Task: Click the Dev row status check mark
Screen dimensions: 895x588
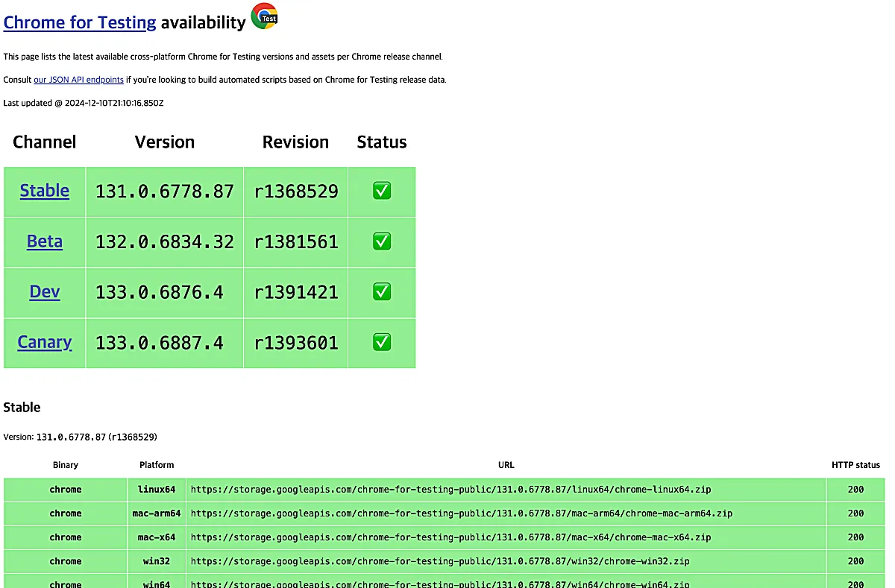Action: pyautogui.click(x=382, y=292)
